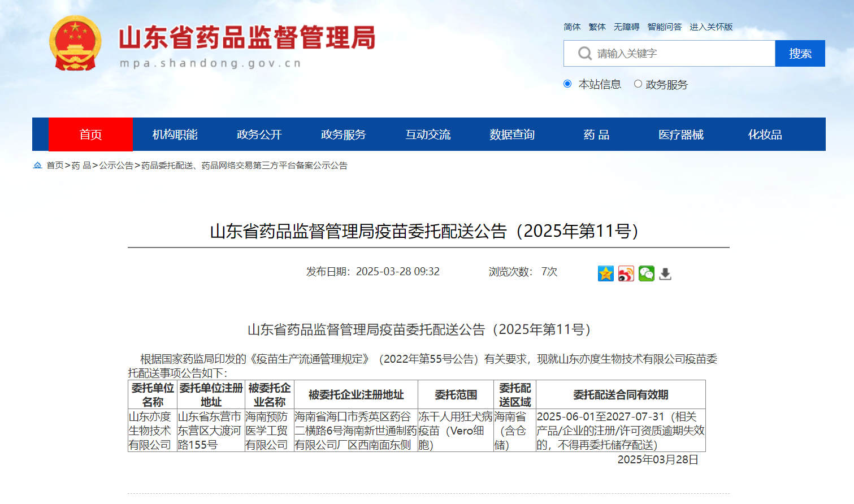Click the contract period cell 2025-06-01至2027-07-31
Image resolution: width=854 pixels, height=504 pixels.
click(x=621, y=431)
